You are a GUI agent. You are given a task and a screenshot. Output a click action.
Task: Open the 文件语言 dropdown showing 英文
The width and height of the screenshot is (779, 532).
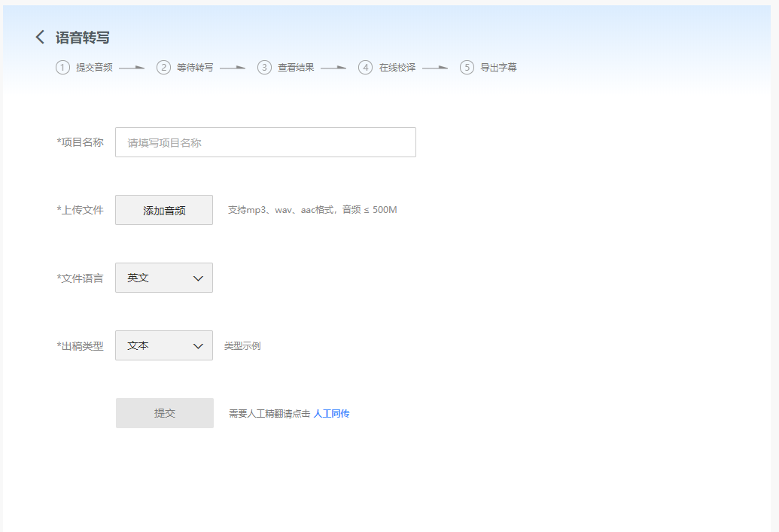coord(164,278)
